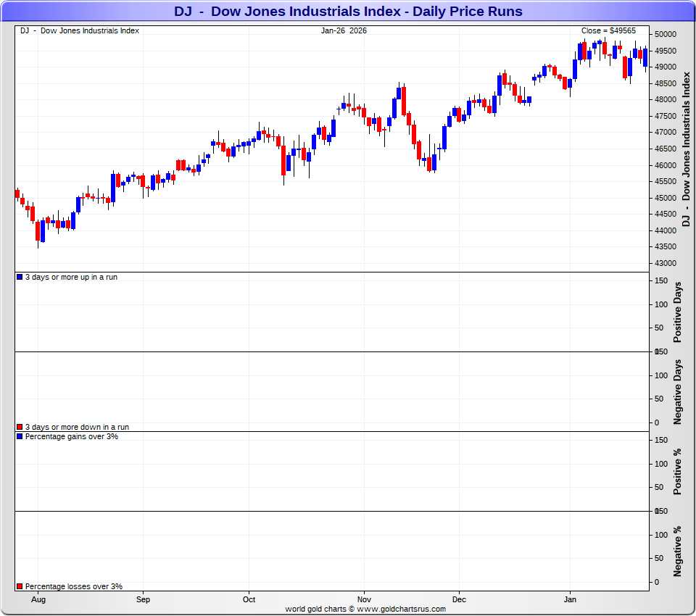Click the 'Aug' month label on x-axis
Screen dimensions: 696x616
[x=38, y=599]
